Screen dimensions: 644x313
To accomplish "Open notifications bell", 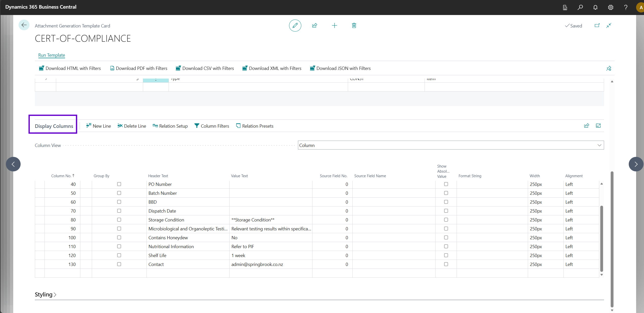I will pos(595,7).
